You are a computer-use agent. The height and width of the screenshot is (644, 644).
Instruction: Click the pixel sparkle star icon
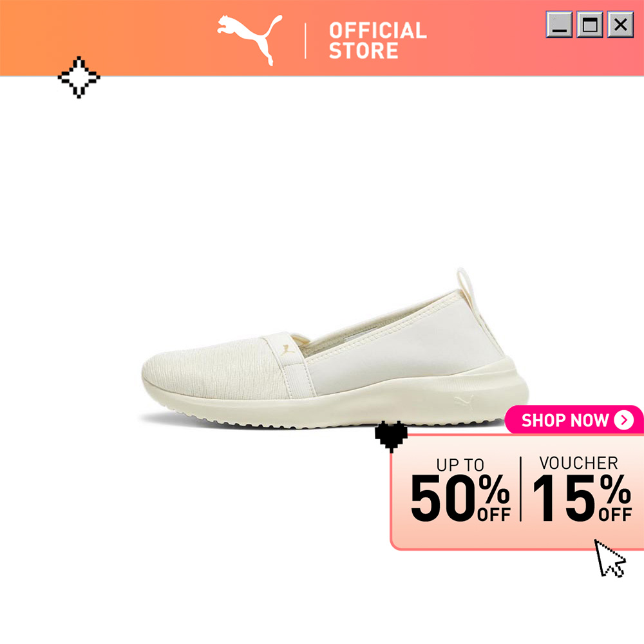[79, 77]
